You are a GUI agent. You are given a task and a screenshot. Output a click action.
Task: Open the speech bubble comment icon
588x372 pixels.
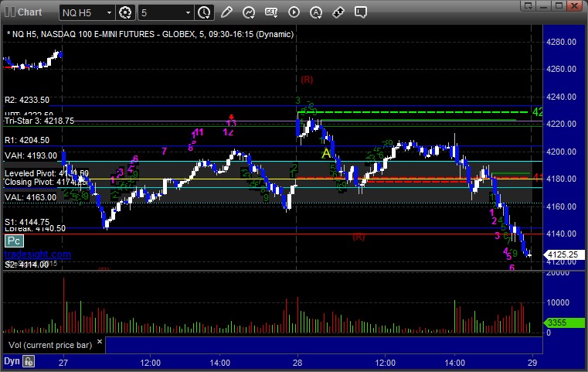click(x=361, y=12)
